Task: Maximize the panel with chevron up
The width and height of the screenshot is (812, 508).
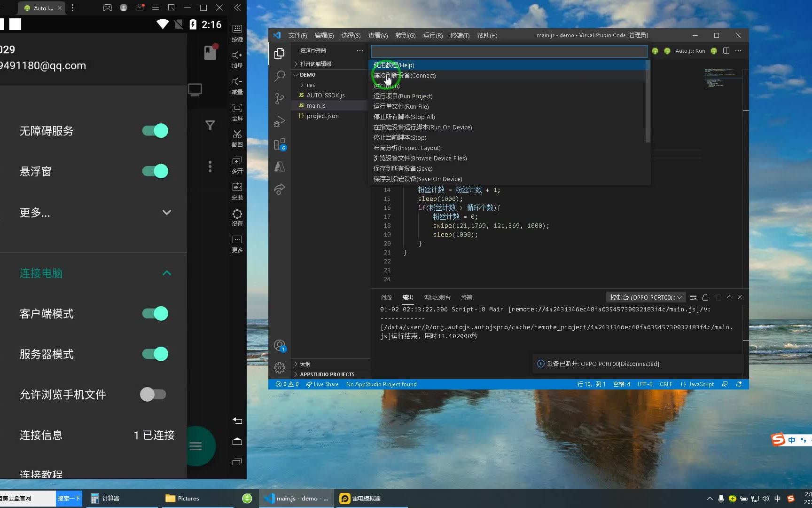Action: [x=730, y=297]
